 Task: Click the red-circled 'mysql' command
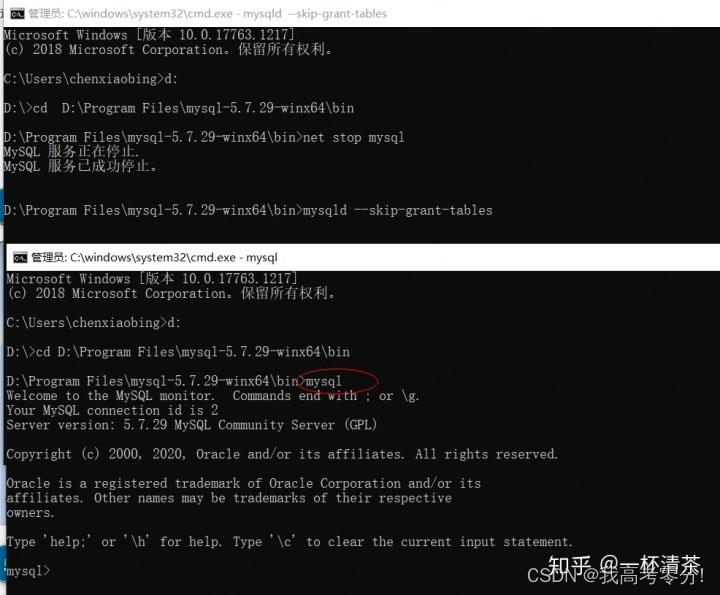[323, 381]
